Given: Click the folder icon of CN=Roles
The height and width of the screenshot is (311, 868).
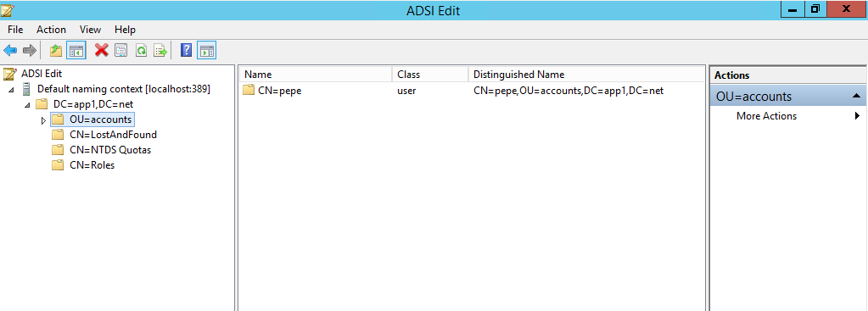Looking at the screenshot, I should pyautogui.click(x=58, y=164).
